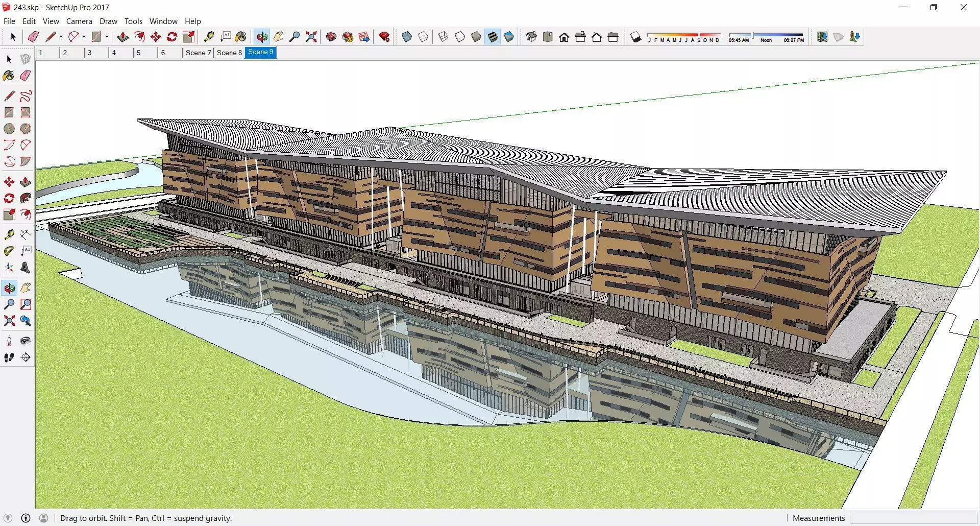Enable Shaded face style
The image size is (980, 526).
pyautogui.click(x=476, y=37)
